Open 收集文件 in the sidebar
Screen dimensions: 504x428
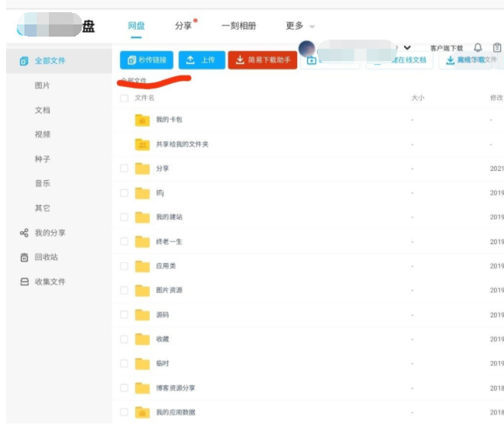click(50, 282)
